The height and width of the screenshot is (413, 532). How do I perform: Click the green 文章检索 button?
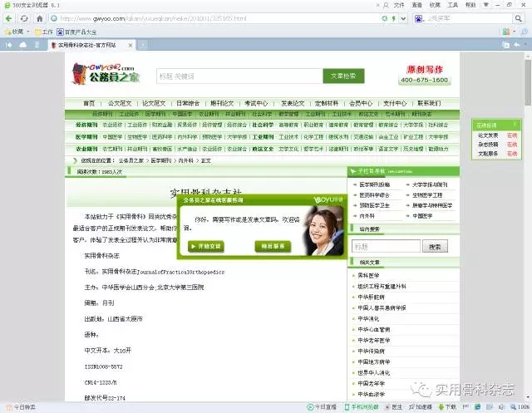(x=343, y=76)
